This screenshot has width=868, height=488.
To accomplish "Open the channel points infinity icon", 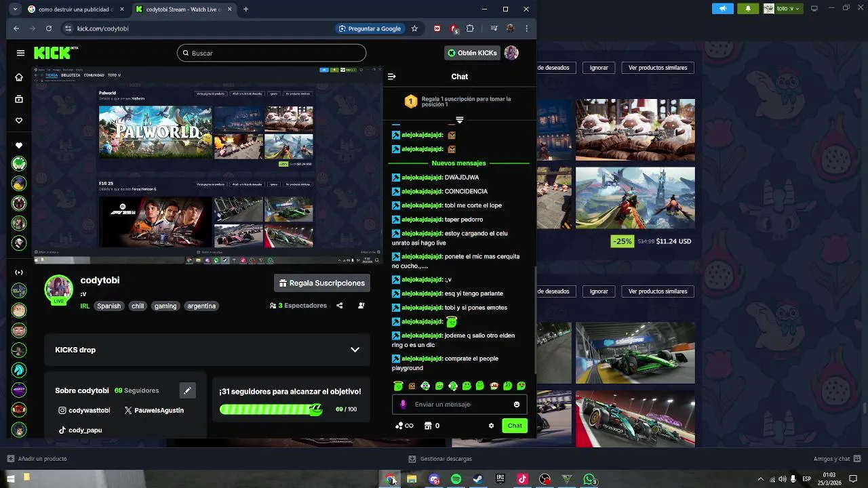I will 404,426.
